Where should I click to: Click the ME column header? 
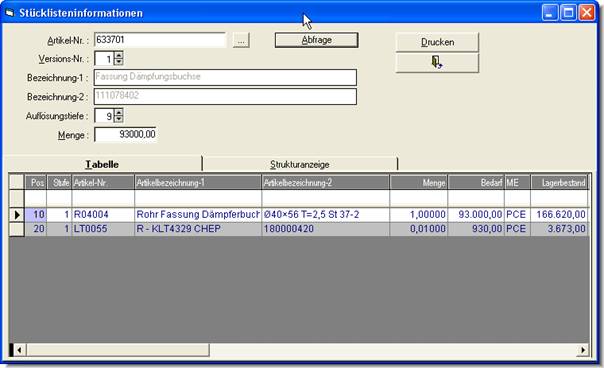pyautogui.click(x=517, y=182)
